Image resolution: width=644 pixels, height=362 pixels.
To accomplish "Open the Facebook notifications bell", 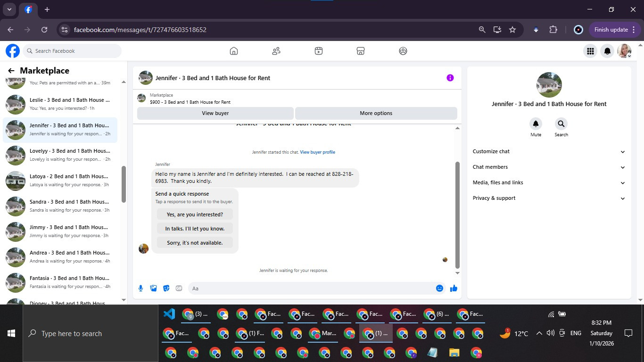I will 608,51.
